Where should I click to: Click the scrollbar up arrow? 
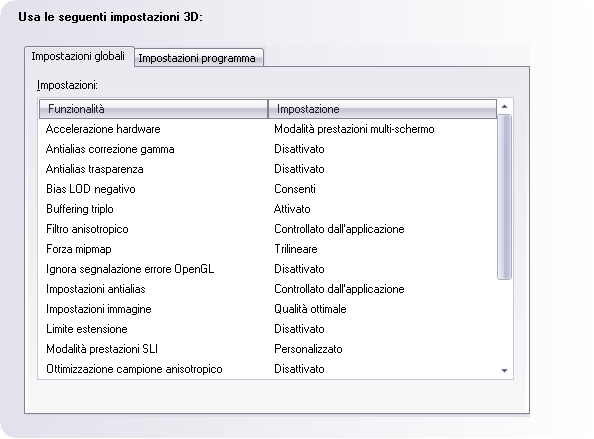(x=504, y=106)
